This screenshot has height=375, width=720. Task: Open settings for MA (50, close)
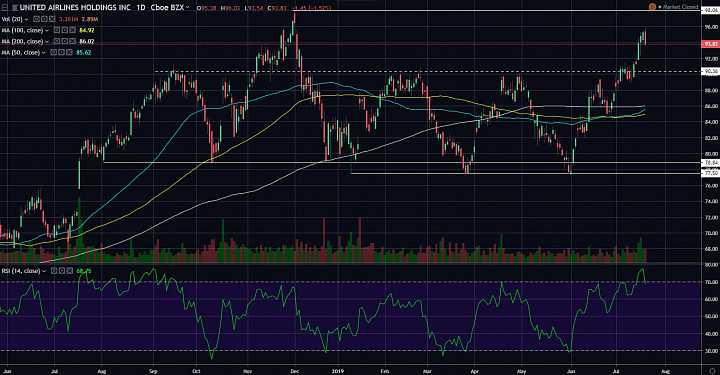click(x=62, y=52)
